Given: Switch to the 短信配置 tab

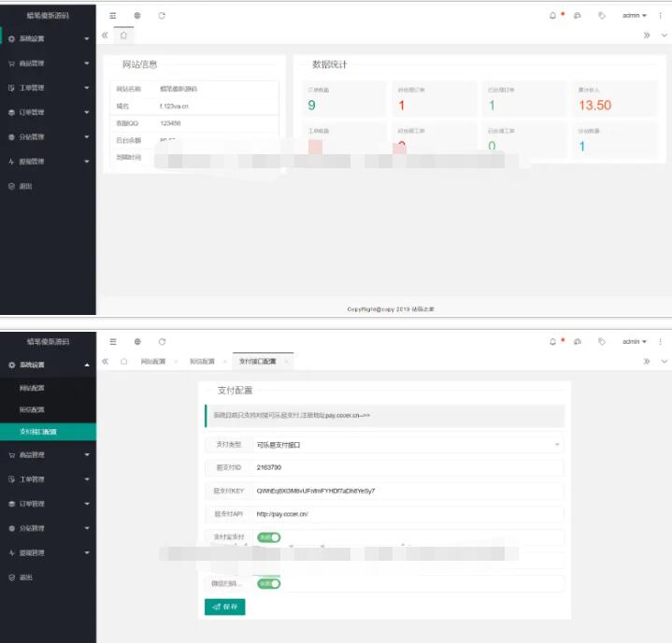Looking at the screenshot, I should 202,362.
